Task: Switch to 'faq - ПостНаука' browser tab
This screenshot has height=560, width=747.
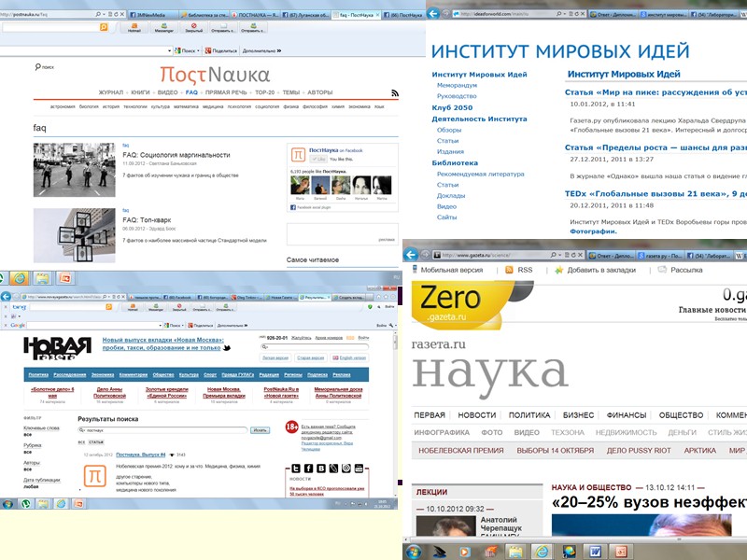Action: coord(357,15)
